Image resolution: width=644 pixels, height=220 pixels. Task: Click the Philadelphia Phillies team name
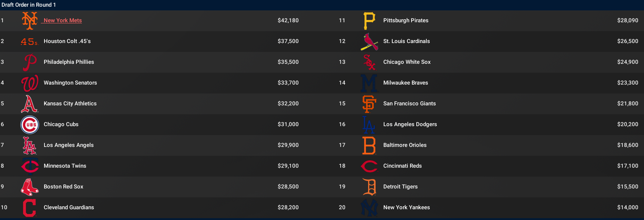pyautogui.click(x=69, y=62)
